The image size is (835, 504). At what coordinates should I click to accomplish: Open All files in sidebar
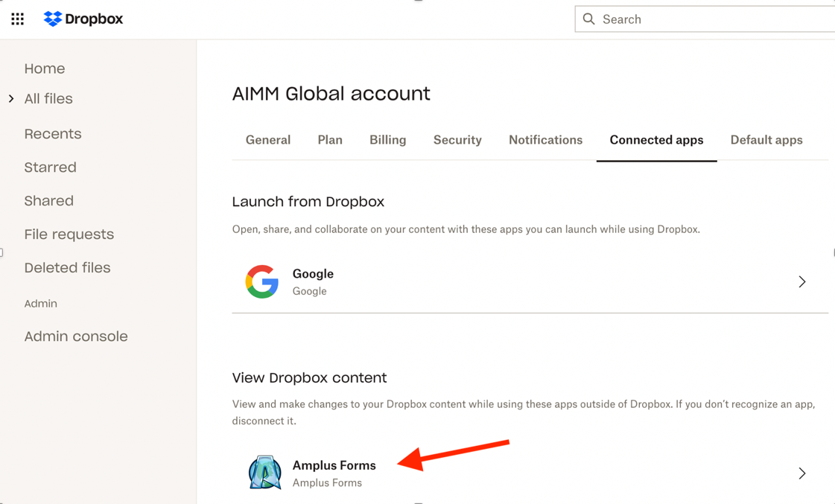click(48, 98)
